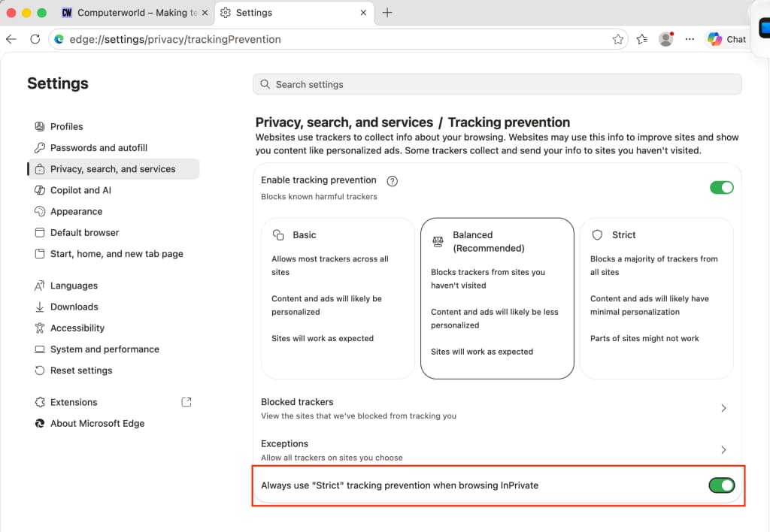770x532 pixels.
Task: Open Default browser settings
Action: tap(113, 233)
